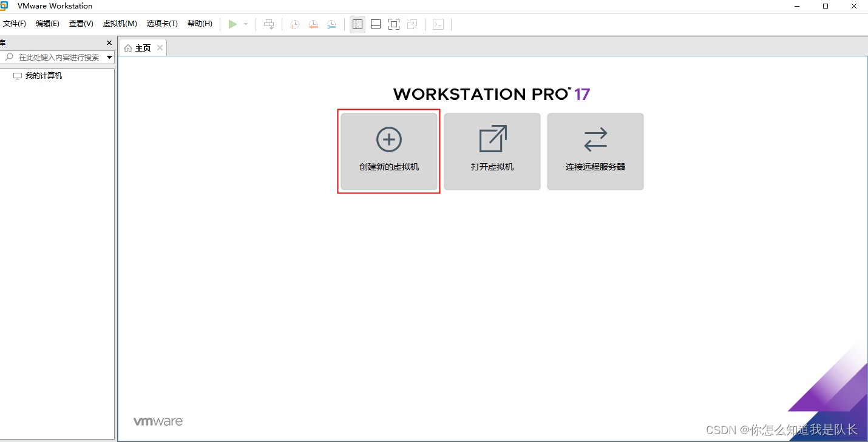Open the 虚拟机(M) menu
The width and height of the screenshot is (868, 442).
120,24
